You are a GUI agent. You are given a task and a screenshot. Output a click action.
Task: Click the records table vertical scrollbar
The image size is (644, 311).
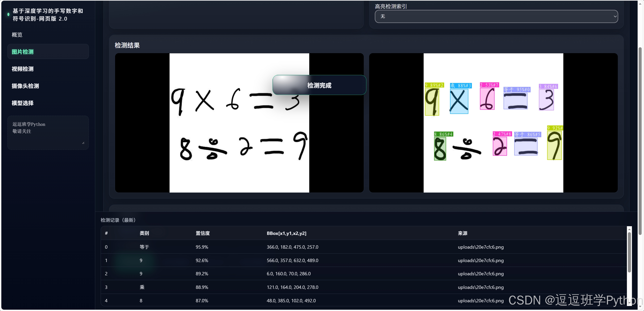pos(629,252)
